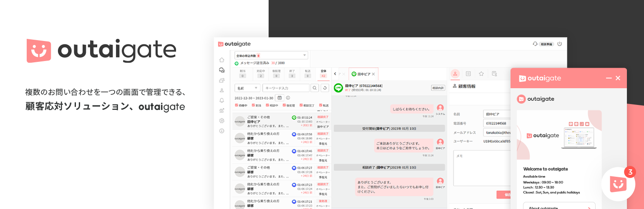Open the 顧客 conversation from 01-06 17:21
644x209 pixels.
[282, 203]
